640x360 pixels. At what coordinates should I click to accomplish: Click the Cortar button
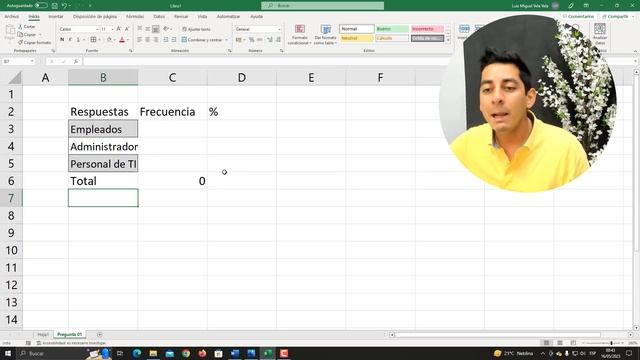(x=27, y=27)
